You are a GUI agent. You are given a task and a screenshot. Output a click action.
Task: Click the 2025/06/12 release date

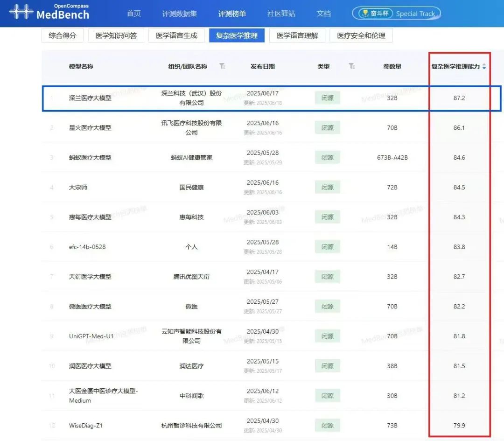coord(263,391)
